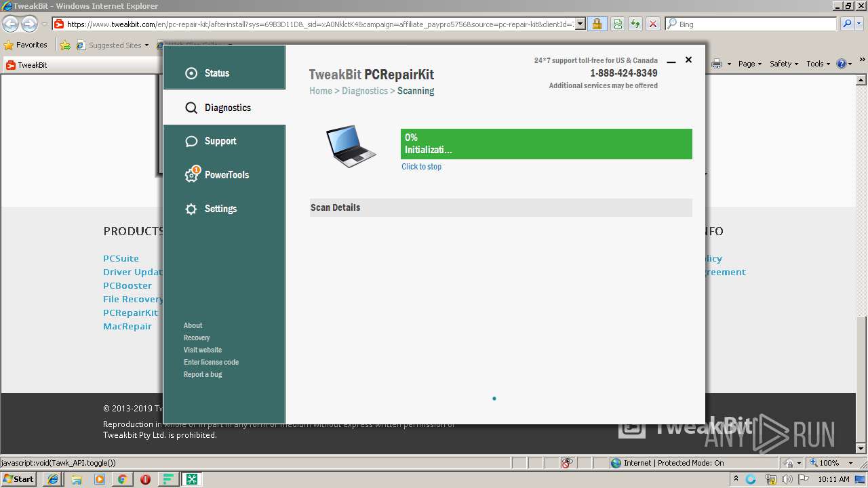Image resolution: width=868 pixels, height=488 pixels.
Task: Open the Recovery link in sidebar
Action: pos(197,338)
